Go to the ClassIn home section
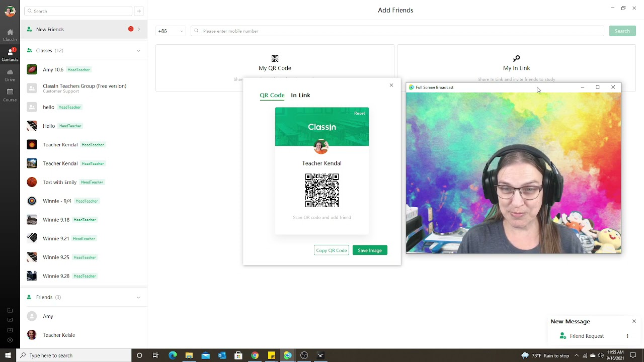This screenshot has width=644, height=362. (x=10, y=35)
